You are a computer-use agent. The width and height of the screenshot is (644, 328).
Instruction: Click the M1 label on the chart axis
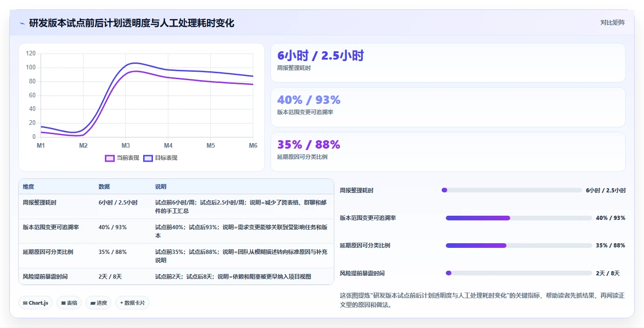[x=41, y=145]
